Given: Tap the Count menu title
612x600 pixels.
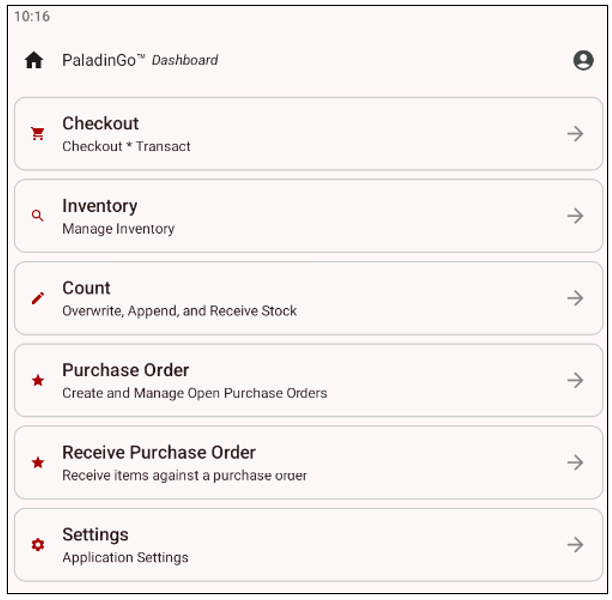Looking at the screenshot, I should pos(86,288).
